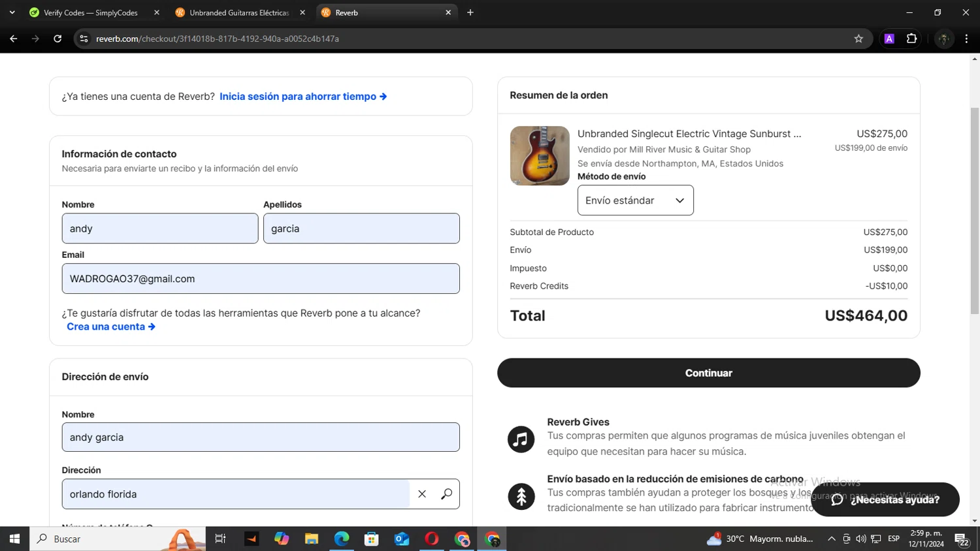Click the first Chrome taskbar icon
The height and width of the screenshot is (551, 980).
(x=462, y=539)
